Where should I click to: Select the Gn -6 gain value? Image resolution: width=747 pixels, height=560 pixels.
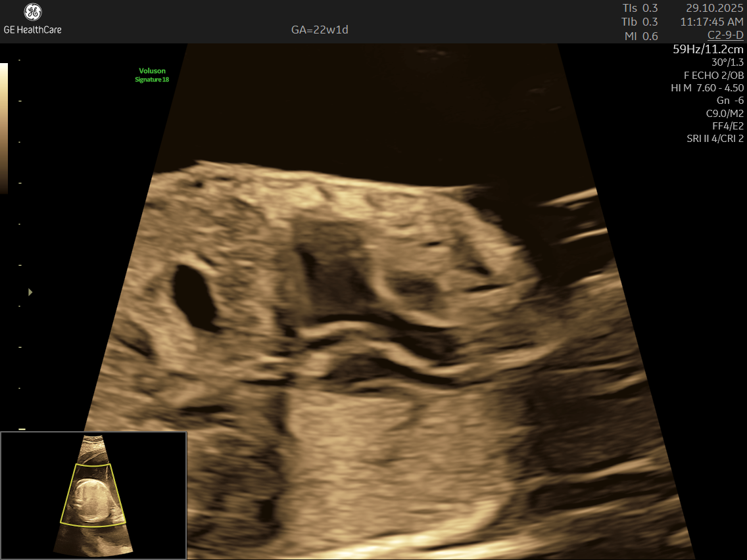[x=730, y=101]
